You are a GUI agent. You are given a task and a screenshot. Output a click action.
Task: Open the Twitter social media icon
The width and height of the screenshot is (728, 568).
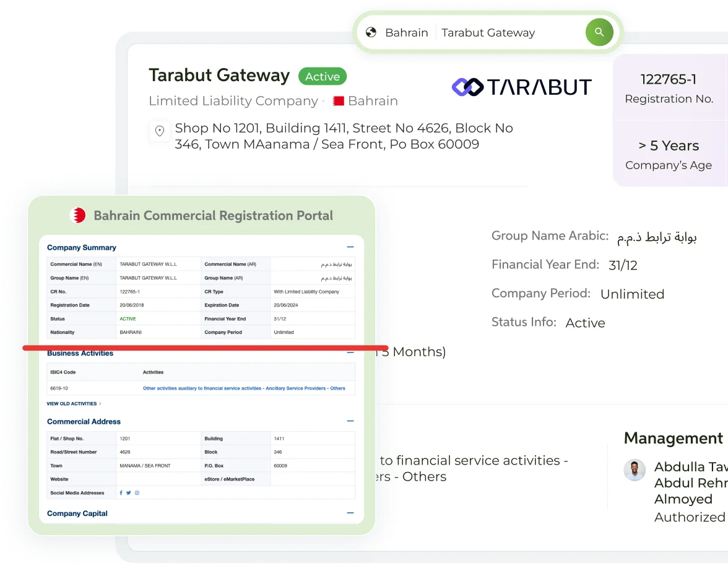coord(129,493)
